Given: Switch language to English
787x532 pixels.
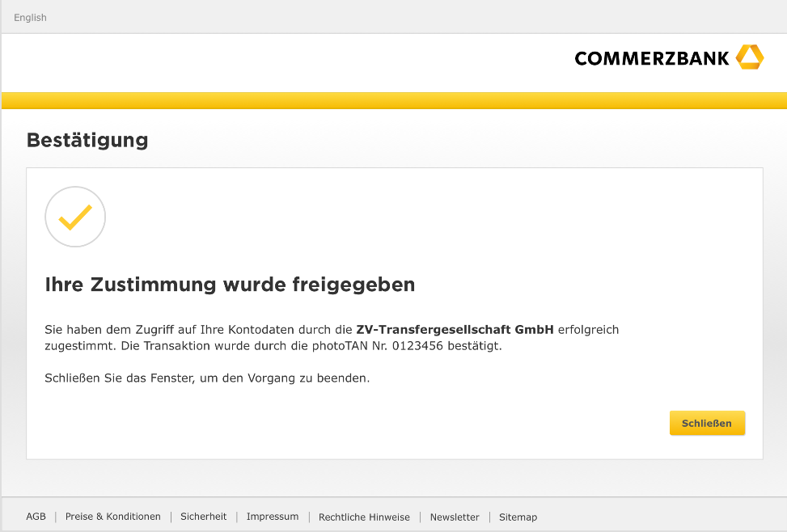Looking at the screenshot, I should (30, 18).
